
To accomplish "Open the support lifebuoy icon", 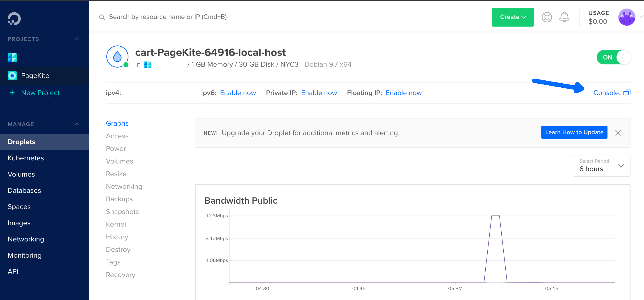I will coord(547,17).
